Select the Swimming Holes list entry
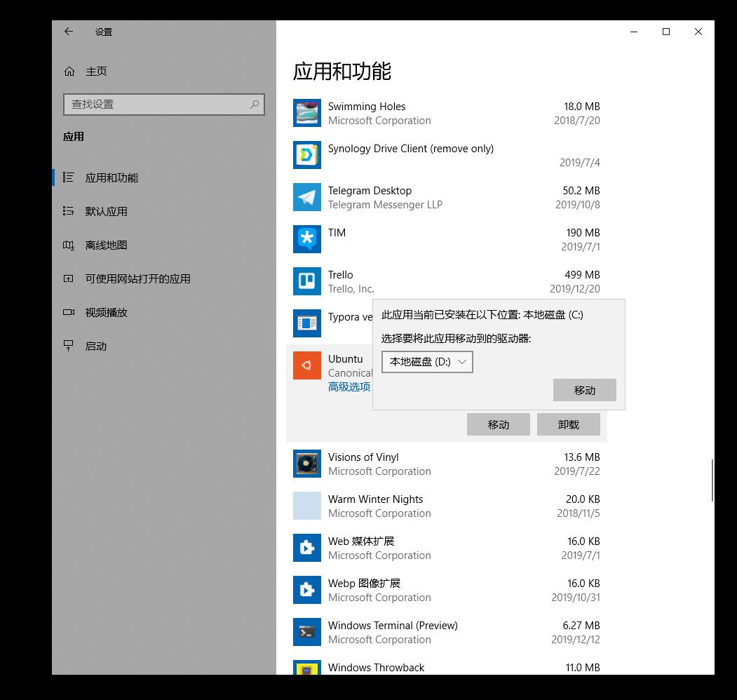This screenshot has width=737, height=700. (x=447, y=113)
